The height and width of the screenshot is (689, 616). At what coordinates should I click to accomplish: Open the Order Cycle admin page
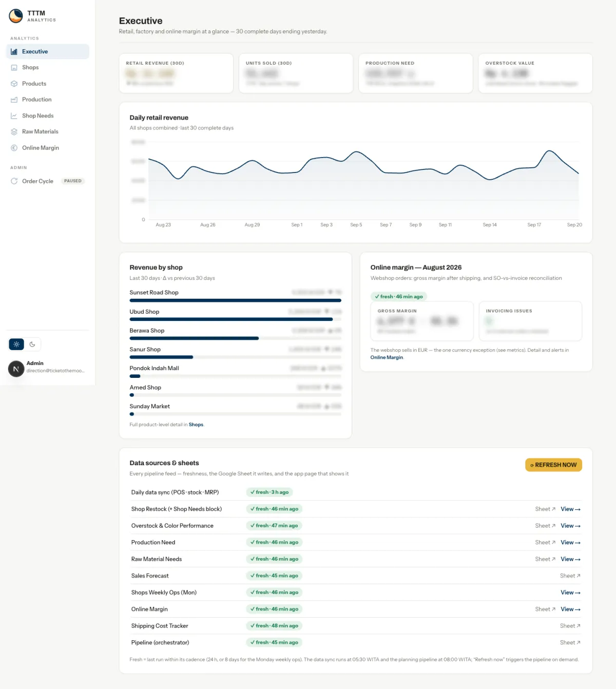coord(48,181)
